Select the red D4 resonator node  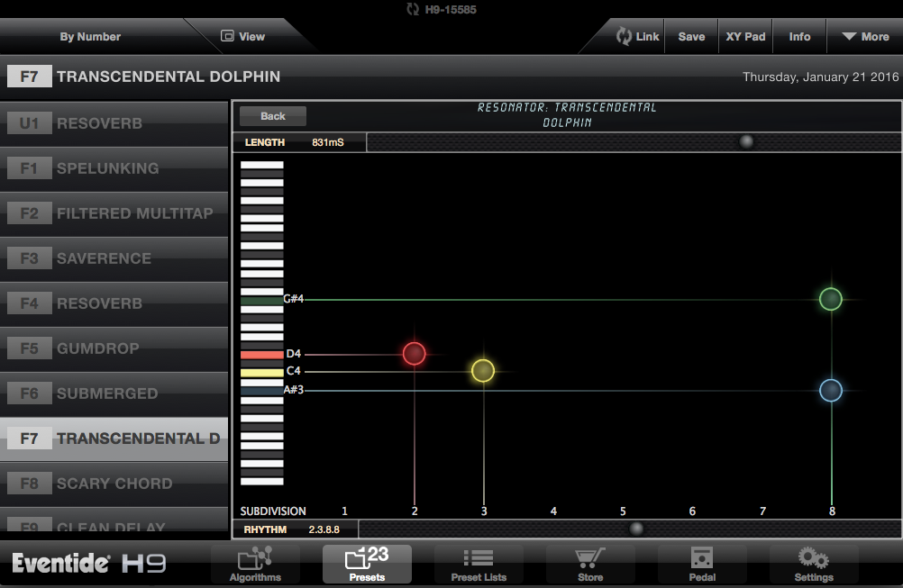(x=414, y=354)
